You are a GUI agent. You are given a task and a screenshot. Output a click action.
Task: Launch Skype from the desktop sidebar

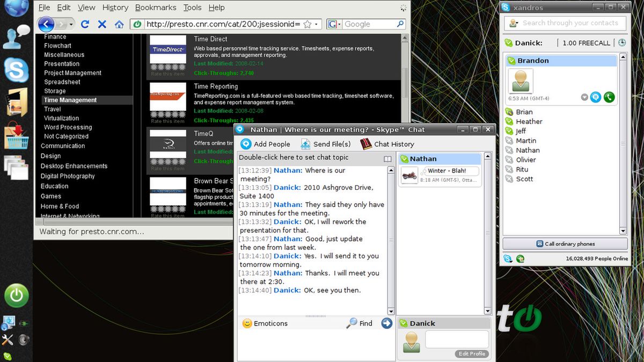pyautogui.click(x=16, y=70)
